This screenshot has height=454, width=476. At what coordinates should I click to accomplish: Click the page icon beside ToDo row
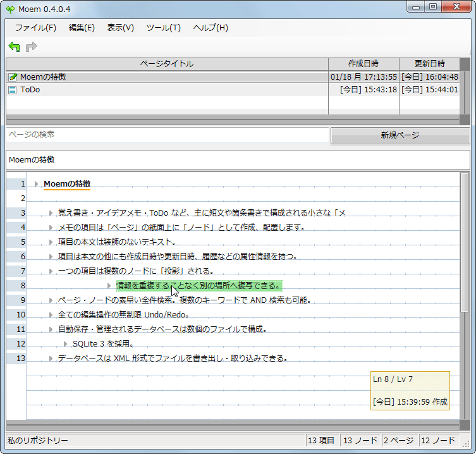pyautogui.click(x=12, y=90)
